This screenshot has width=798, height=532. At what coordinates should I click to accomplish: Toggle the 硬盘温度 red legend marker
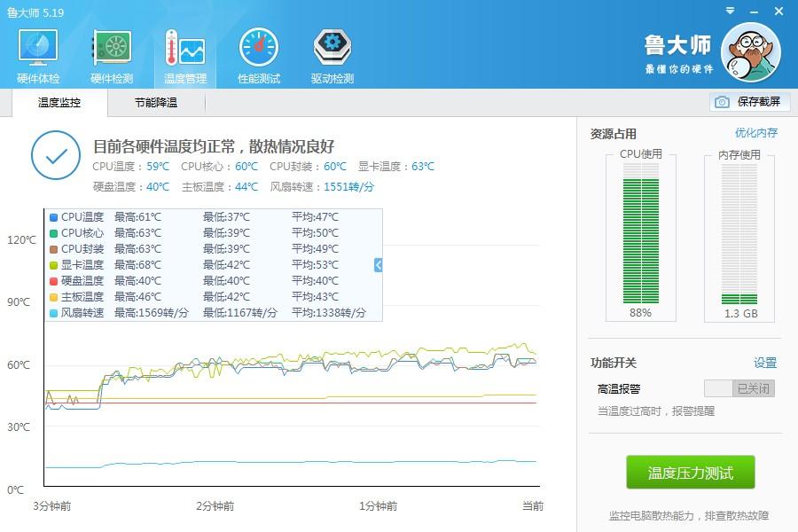54,281
